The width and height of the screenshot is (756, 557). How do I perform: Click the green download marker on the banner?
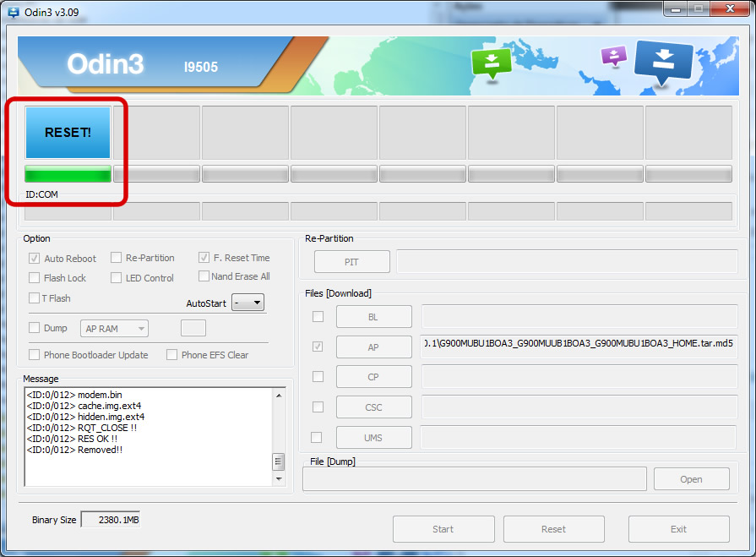492,63
